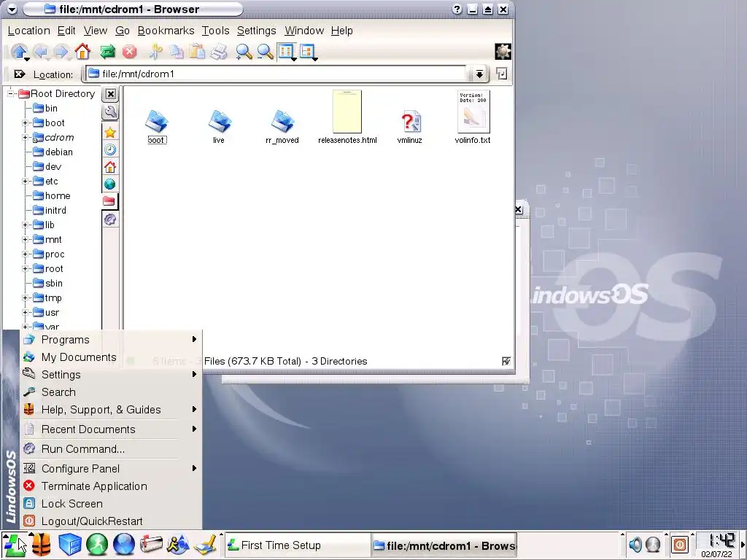Open the Edit menu
This screenshot has height=560, width=747.
tap(66, 31)
